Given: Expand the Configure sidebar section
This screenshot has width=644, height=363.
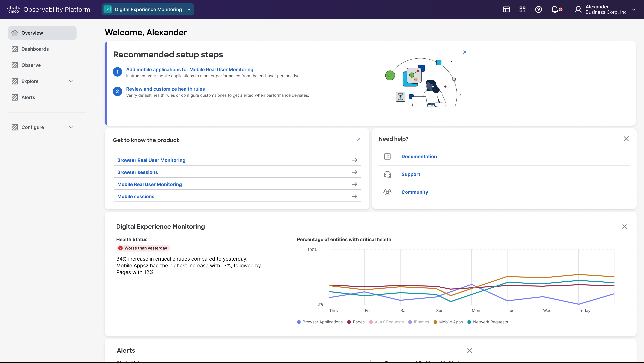Looking at the screenshot, I should pos(71,127).
